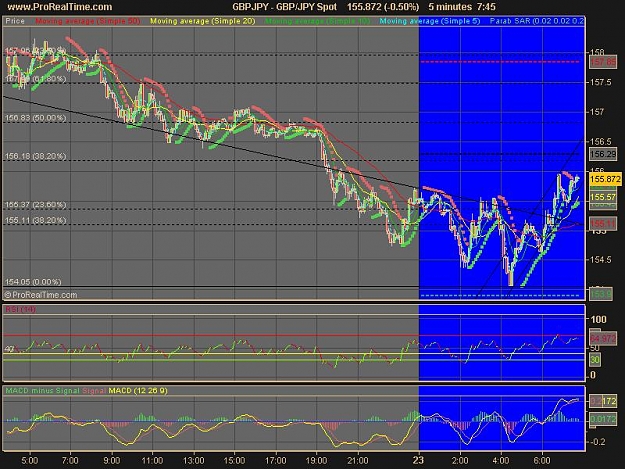Select Moving average (Simple 10) legend entry
The width and height of the screenshot is (625, 469).
(x=317, y=21)
